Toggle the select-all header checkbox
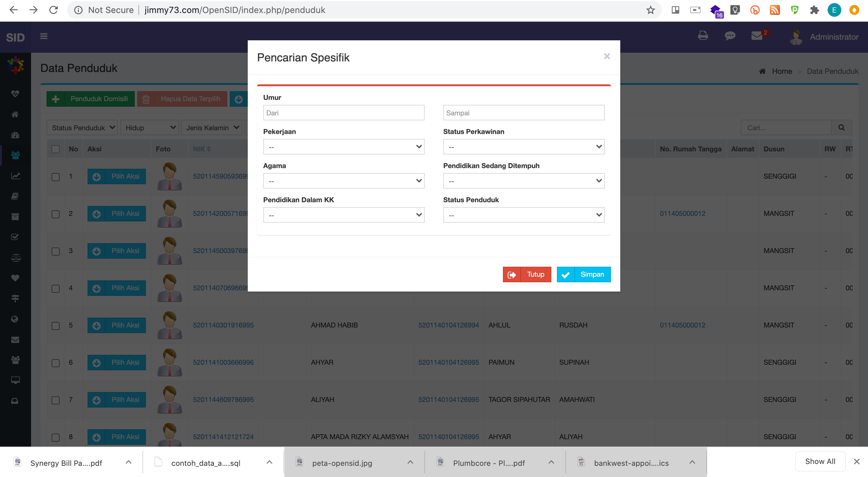868x477 pixels. tap(56, 149)
